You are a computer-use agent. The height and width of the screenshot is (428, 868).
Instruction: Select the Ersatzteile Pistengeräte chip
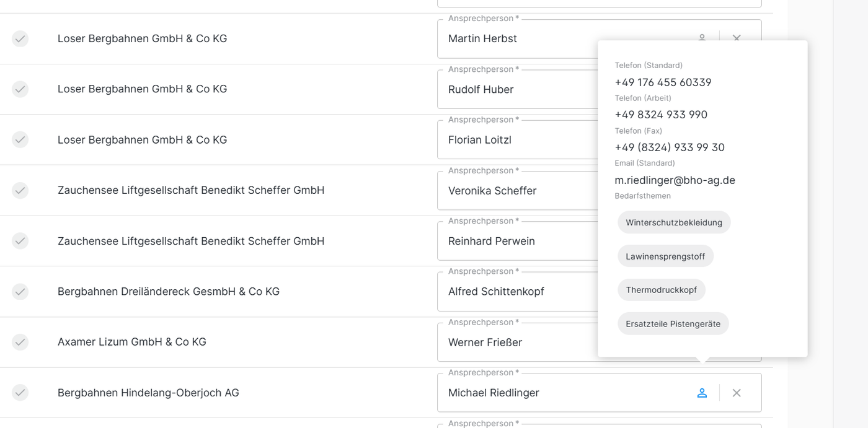coord(673,323)
